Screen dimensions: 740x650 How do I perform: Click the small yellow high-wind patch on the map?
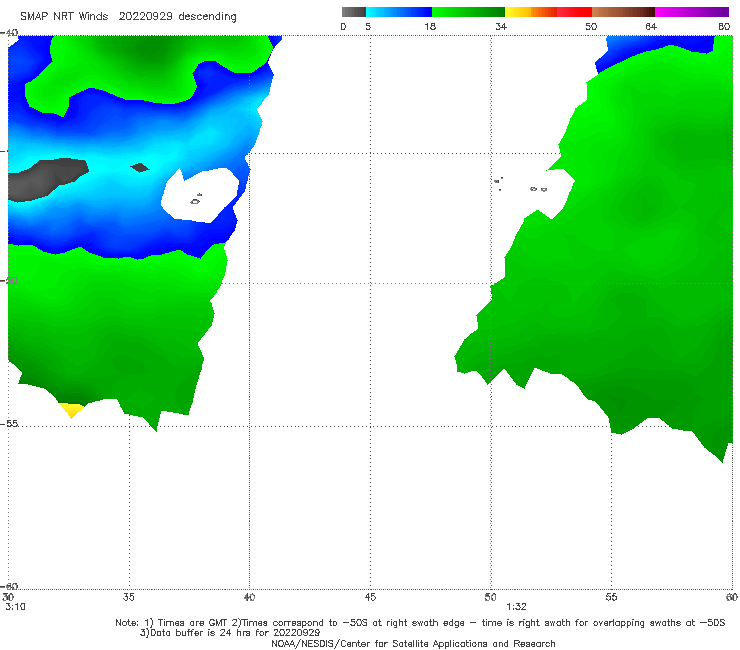pyautogui.click(x=72, y=409)
